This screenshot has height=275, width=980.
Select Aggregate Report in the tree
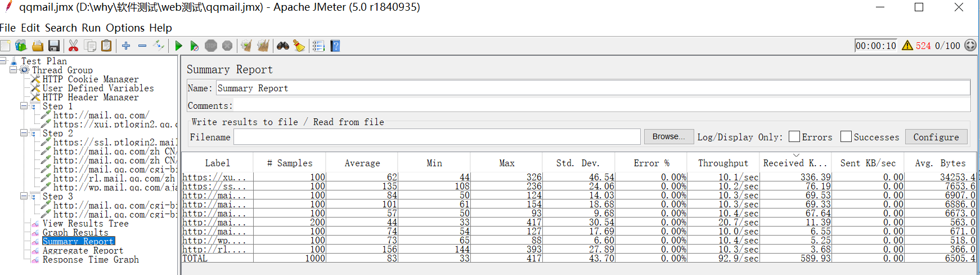click(x=83, y=250)
